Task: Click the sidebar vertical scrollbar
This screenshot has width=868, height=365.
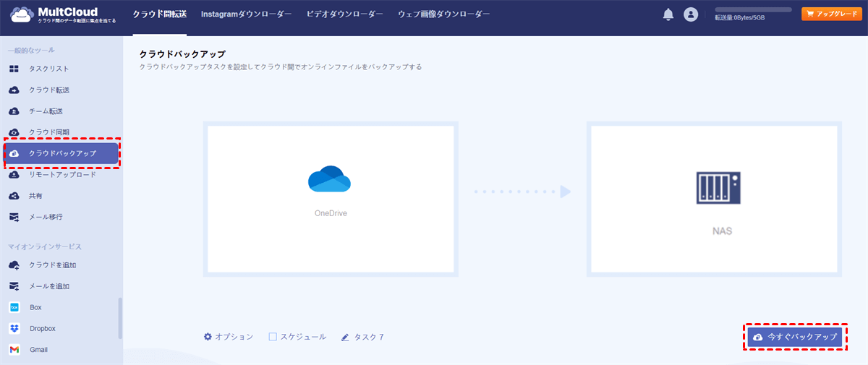Action: 120,318
